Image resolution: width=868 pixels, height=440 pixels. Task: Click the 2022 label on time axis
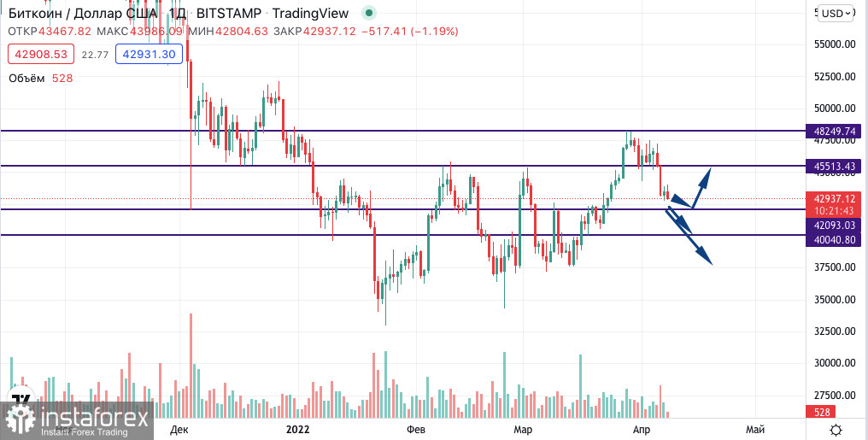298,429
